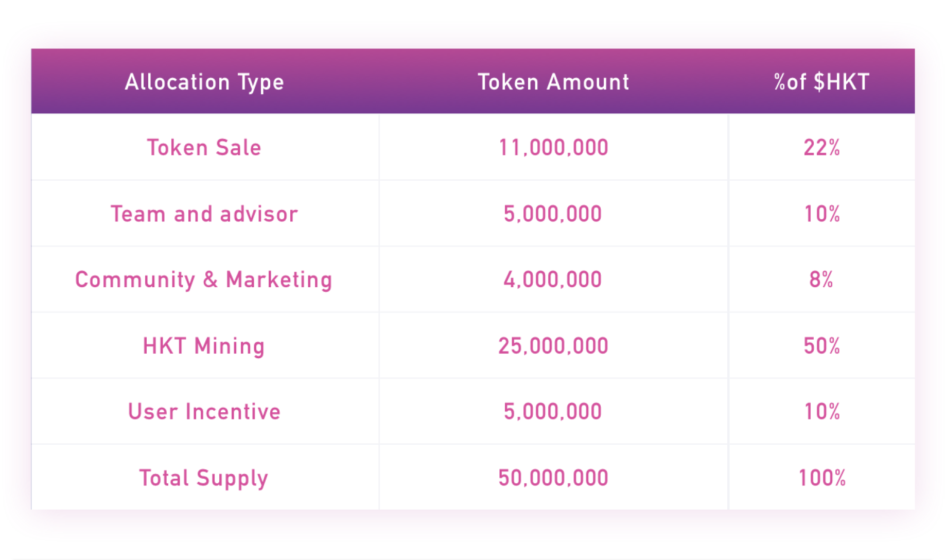Click the User Incentive row label

click(204, 412)
